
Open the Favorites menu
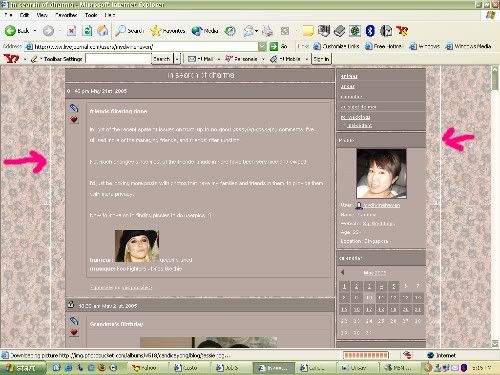[66, 15]
